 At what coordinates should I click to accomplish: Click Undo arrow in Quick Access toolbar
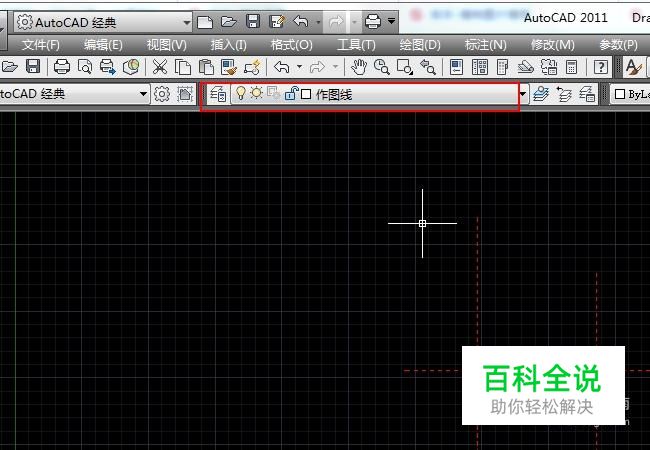tap(301, 21)
